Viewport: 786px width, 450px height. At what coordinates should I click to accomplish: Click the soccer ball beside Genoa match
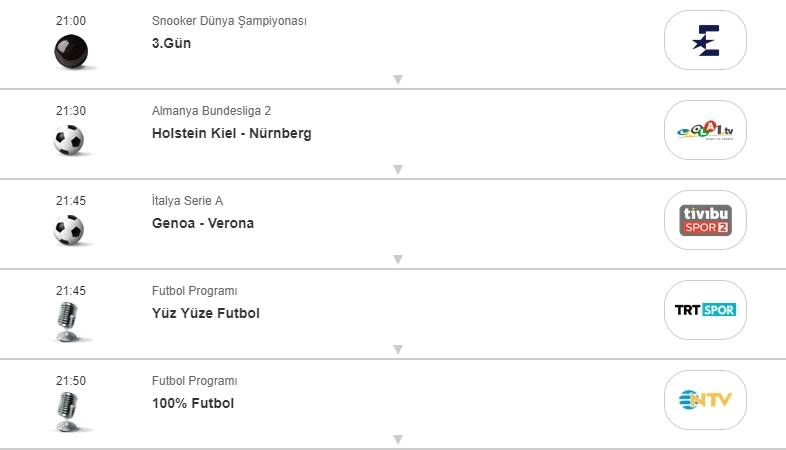coord(69,231)
